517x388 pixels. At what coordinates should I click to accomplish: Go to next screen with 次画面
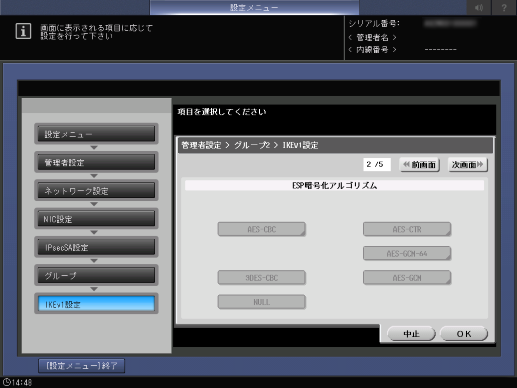coord(468,165)
